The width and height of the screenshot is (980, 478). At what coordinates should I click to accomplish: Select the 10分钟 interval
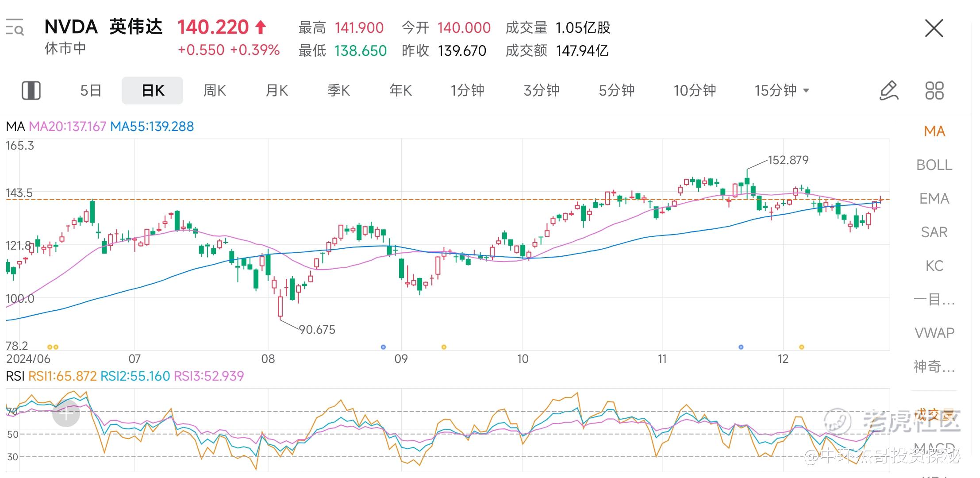695,90
